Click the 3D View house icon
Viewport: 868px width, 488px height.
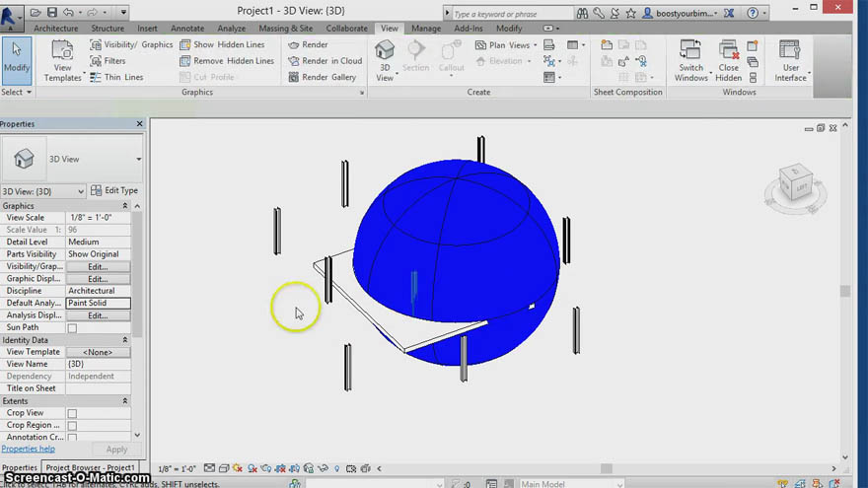384,50
